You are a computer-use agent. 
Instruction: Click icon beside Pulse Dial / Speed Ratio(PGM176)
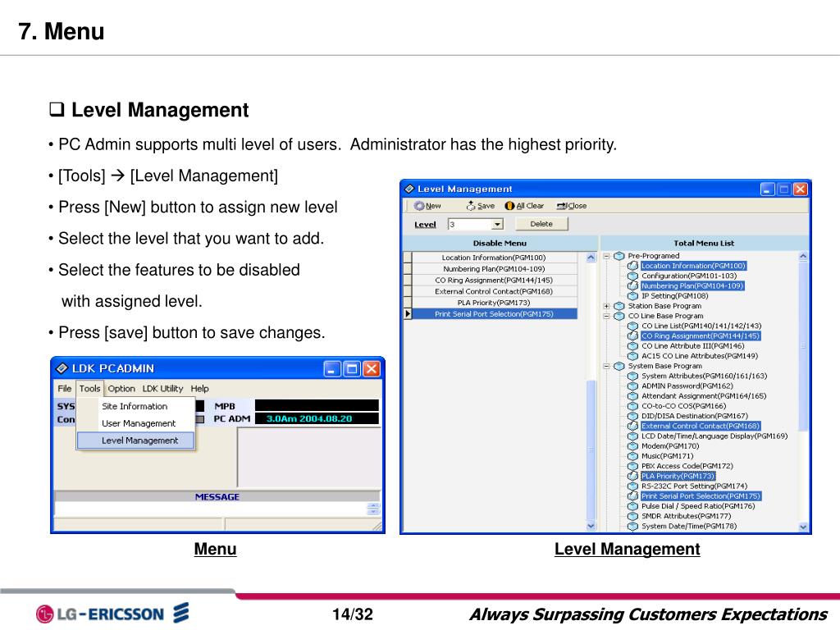[632, 505]
